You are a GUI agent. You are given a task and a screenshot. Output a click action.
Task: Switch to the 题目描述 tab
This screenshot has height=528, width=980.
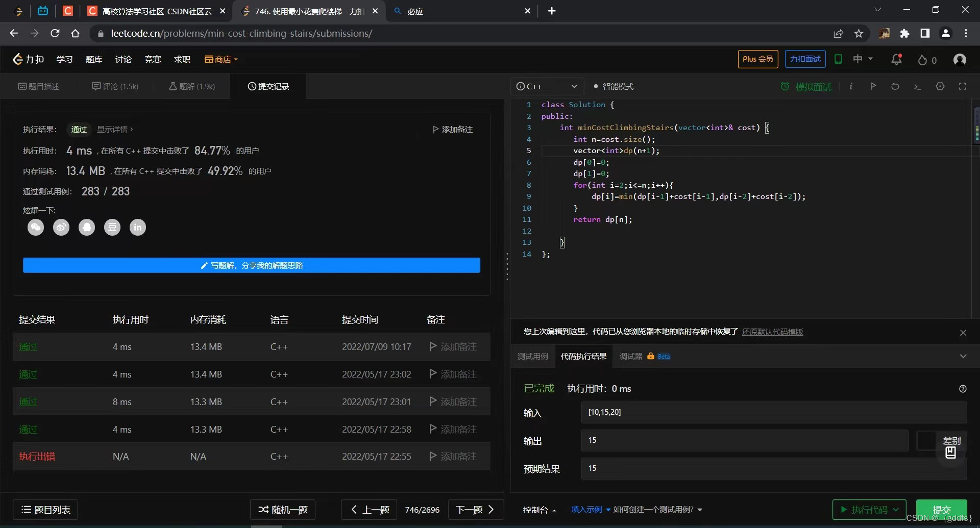(39, 86)
